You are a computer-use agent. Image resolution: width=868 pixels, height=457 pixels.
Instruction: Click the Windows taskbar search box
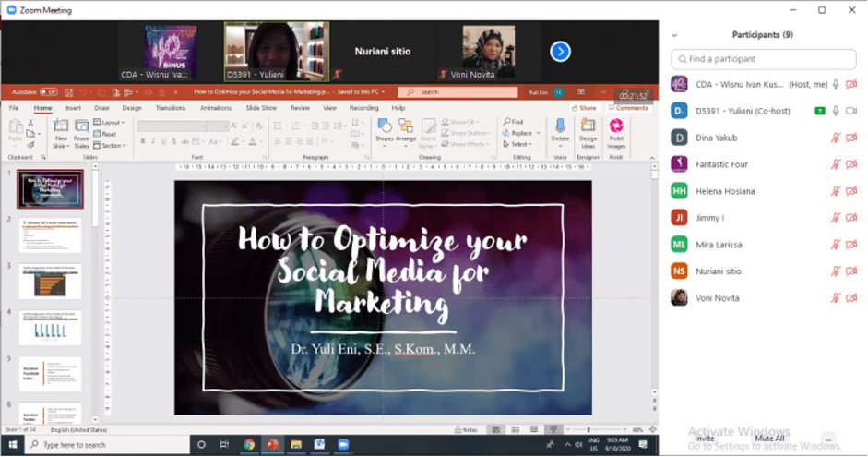(x=108, y=445)
